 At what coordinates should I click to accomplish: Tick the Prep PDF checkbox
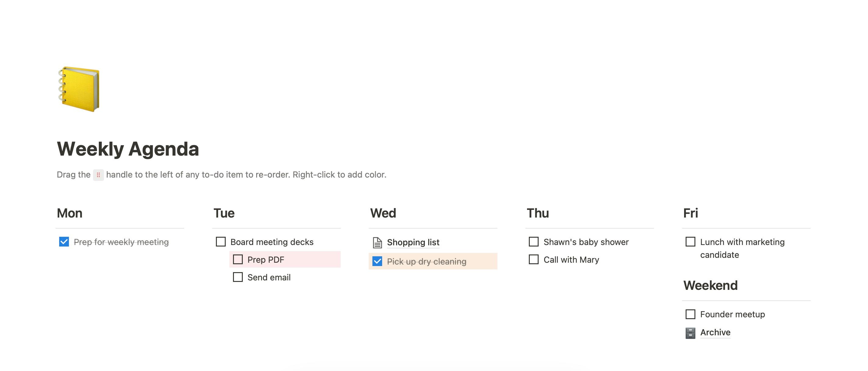(x=238, y=259)
